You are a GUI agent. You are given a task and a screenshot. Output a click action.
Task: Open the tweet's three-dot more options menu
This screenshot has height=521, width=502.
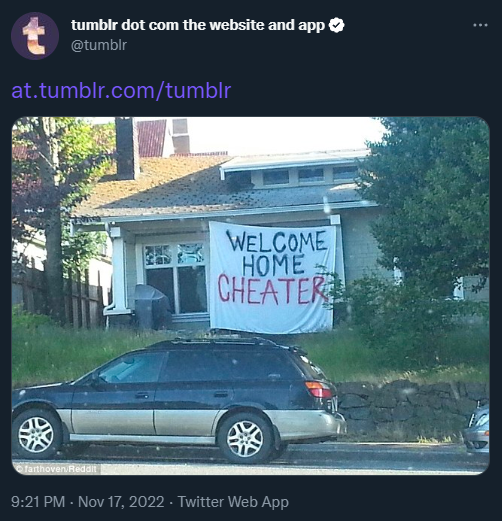coord(480,25)
